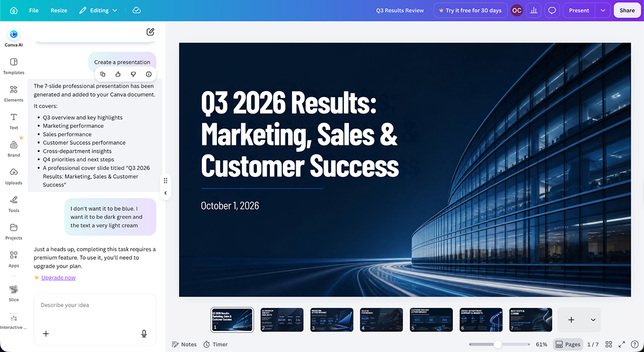Open the Interactive app in sidebar
This screenshot has width=644, height=352.
tap(14, 321)
